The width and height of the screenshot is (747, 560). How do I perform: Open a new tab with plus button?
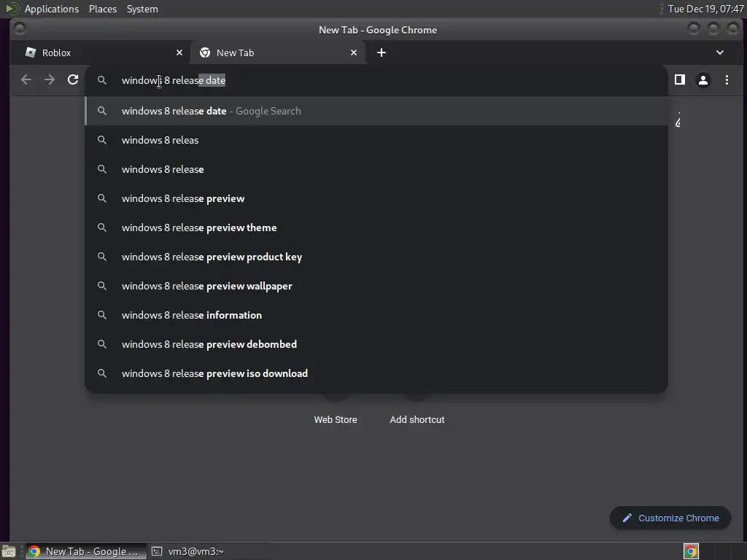pyautogui.click(x=381, y=52)
